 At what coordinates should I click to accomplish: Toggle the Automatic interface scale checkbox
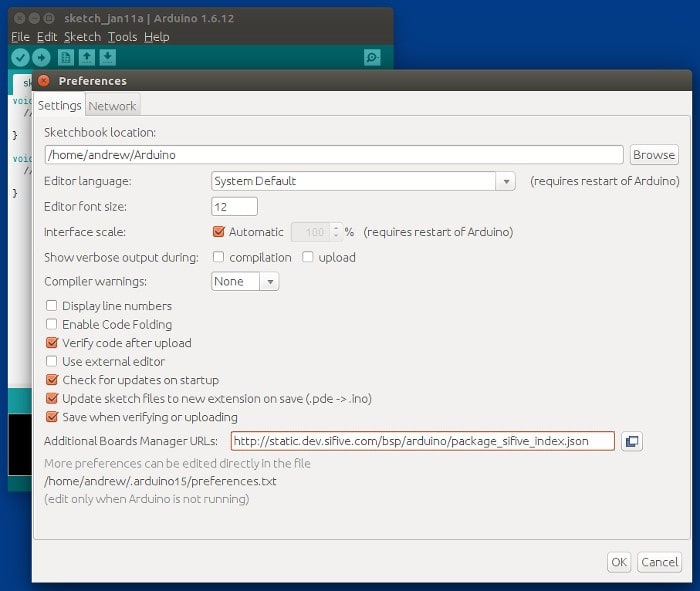[219, 232]
